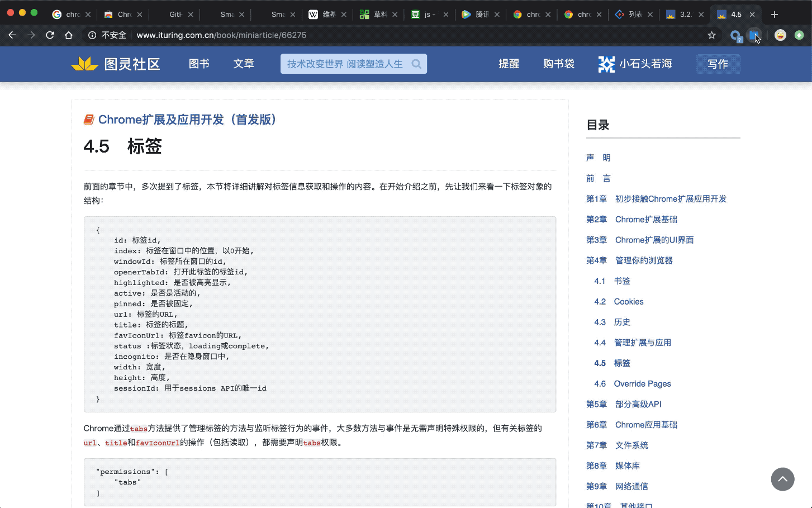The height and width of the screenshot is (508, 812).
Task: Open 前 言 in the table of contents
Action: (599, 178)
